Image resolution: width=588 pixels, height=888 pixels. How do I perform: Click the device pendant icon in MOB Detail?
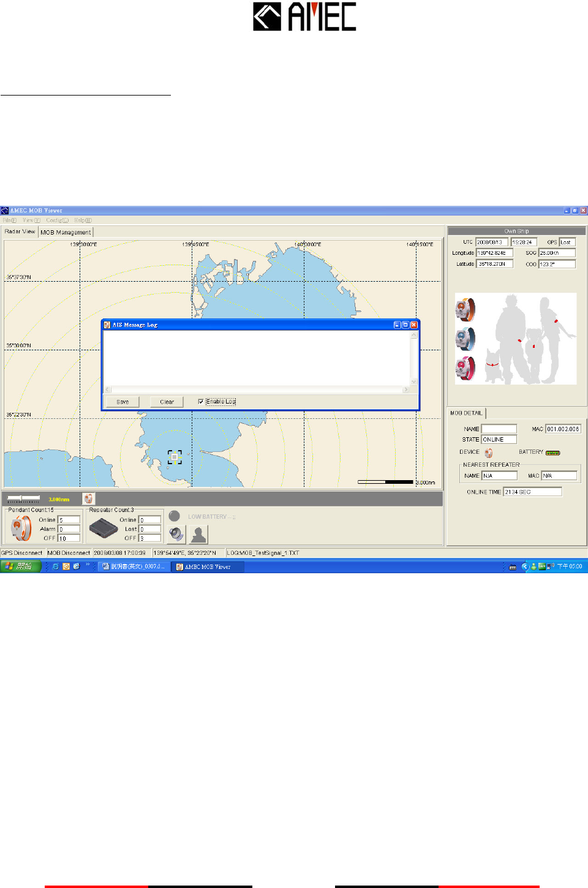coord(489,453)
